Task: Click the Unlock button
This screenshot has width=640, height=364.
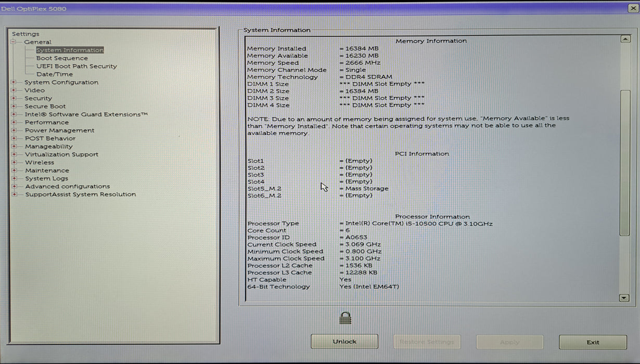Action: click(344, 342)
